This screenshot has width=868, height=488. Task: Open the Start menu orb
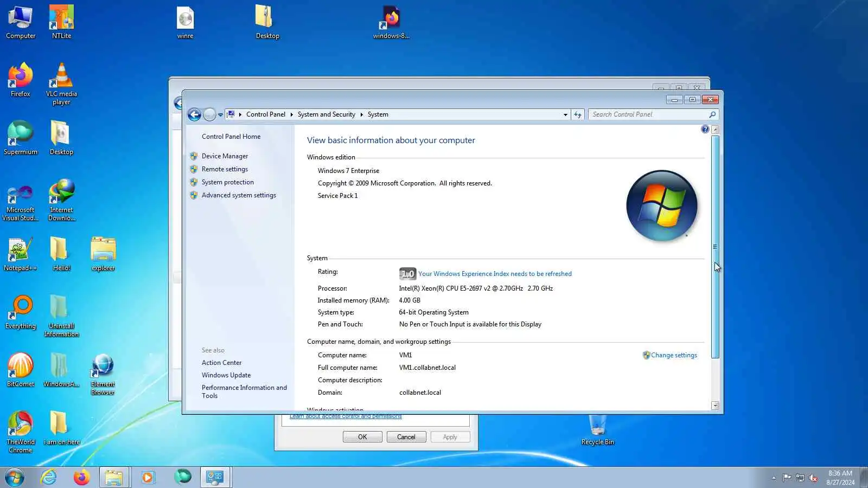pyautogui.click(x=15, y=478)
